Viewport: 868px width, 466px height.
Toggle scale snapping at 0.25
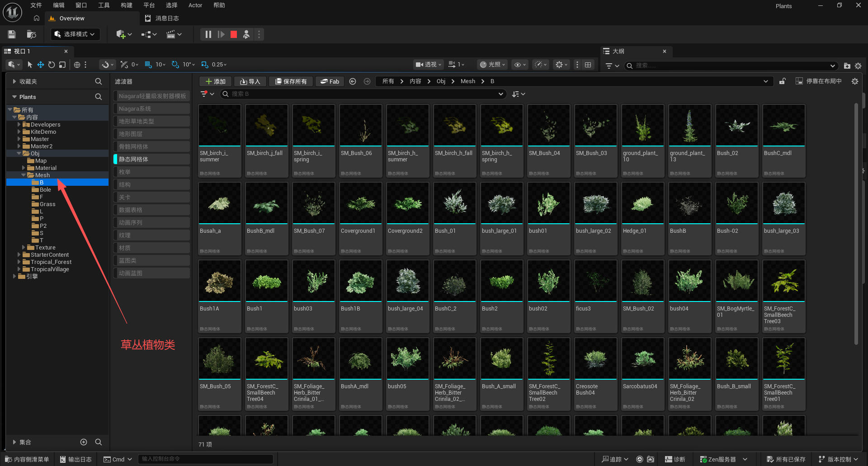coord(205,65)
